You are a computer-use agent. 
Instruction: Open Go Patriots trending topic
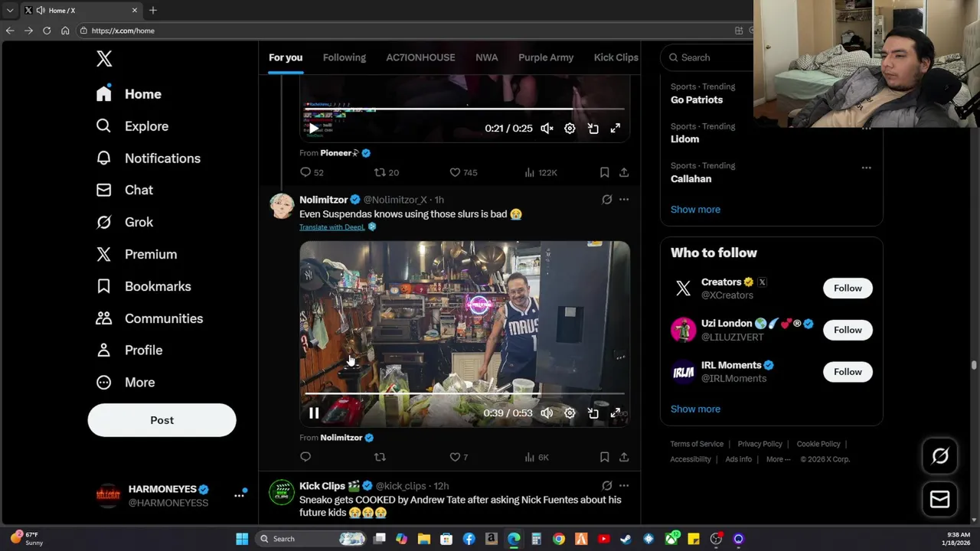pyautogui.click(x=697, y=99)
